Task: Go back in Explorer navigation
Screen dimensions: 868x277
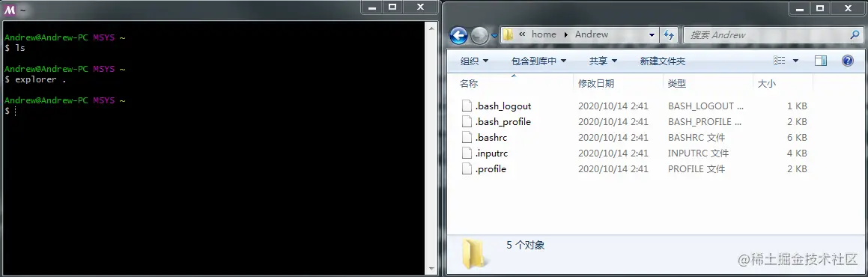Action: (x=459, y=35)
